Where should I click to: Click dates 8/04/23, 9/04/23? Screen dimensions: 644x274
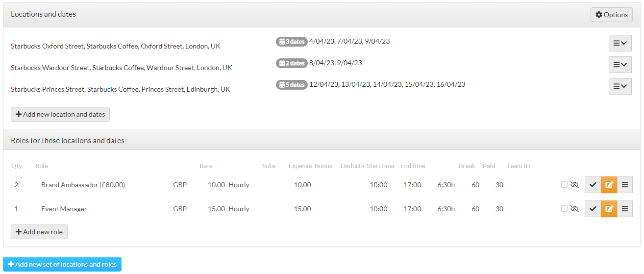(x=336, y=63)
